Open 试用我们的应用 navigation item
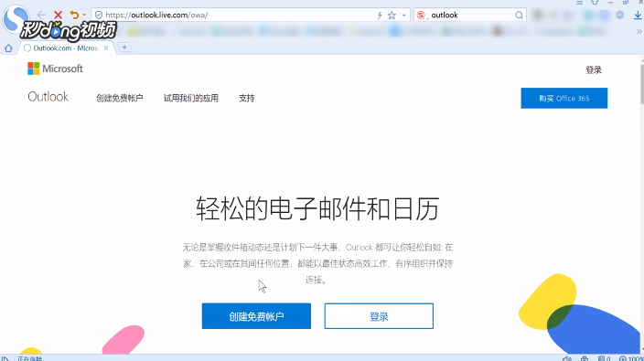The image size is (644, 361). (191, 98)
